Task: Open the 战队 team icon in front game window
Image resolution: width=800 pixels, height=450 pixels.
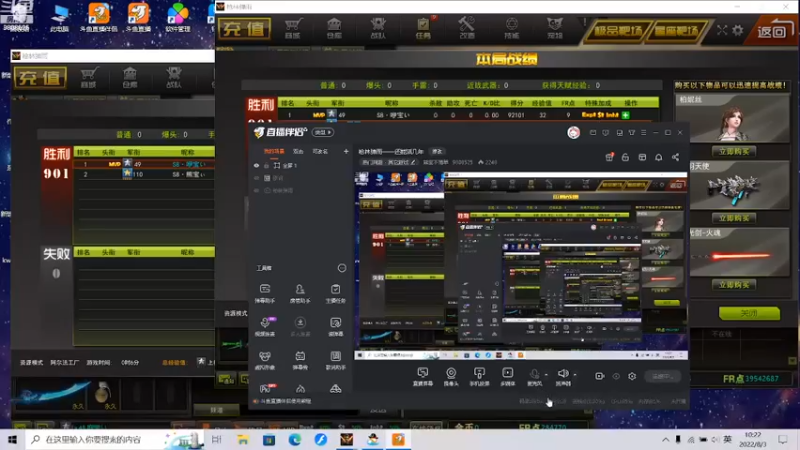Action: [x=378, y=28]
